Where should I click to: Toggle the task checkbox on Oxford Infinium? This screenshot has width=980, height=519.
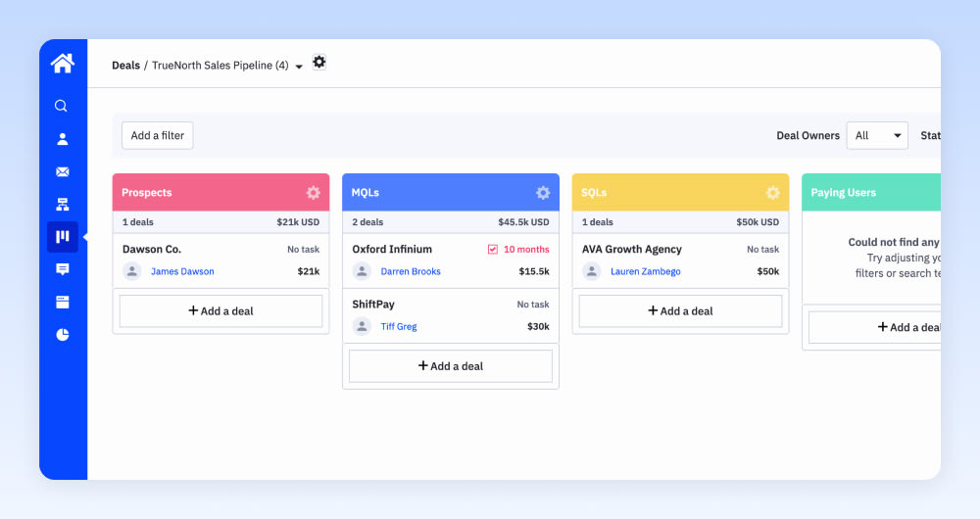click(x=493, y=249)
